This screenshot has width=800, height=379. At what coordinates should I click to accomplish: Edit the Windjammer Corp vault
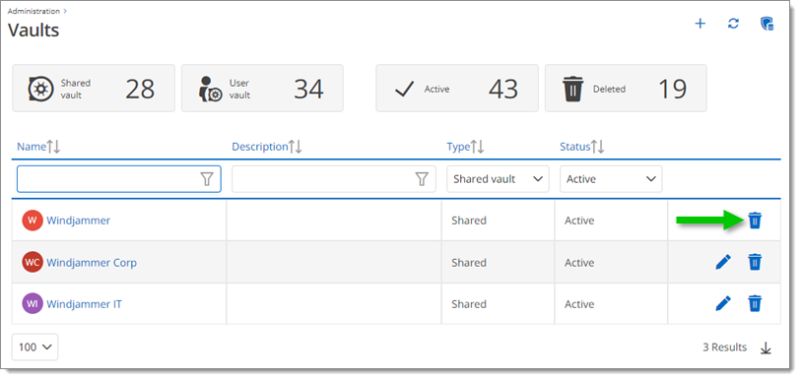pyautogui.click(x=723, y=262)
